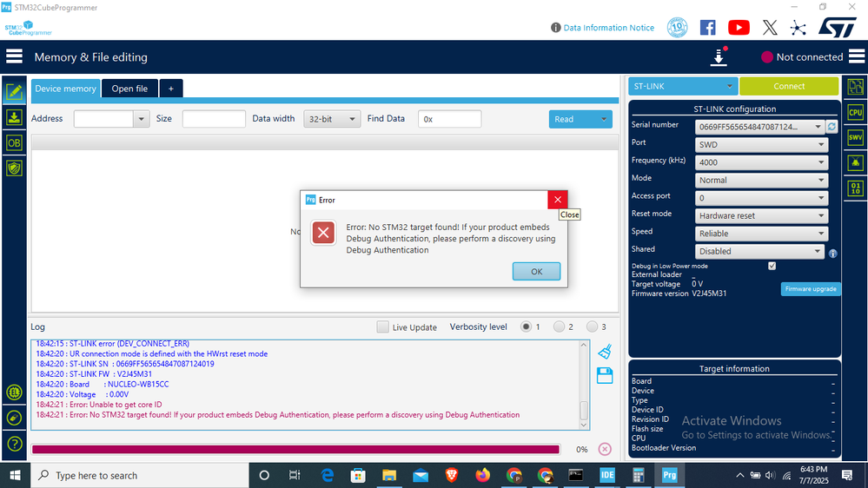The image size is (868, 488).
Task: Click the taskbar search box
Action: point(140,475)
